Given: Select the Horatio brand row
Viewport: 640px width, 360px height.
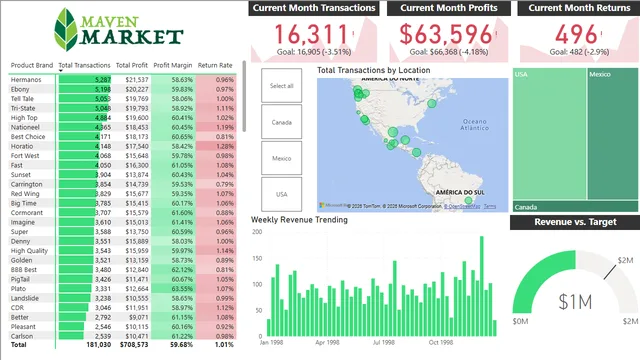Looking at the screenshot, I should (122, 146).
